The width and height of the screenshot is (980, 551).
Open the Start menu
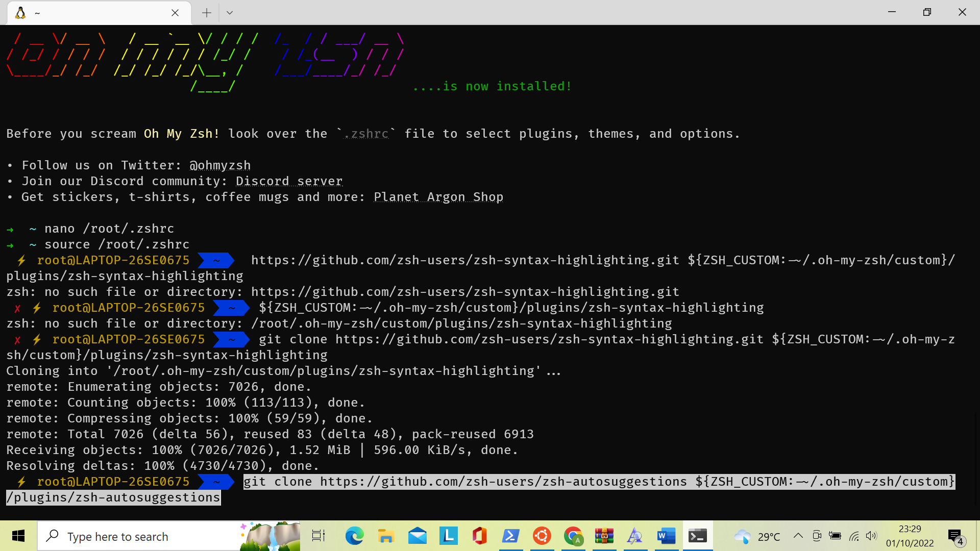coord(18,536)
